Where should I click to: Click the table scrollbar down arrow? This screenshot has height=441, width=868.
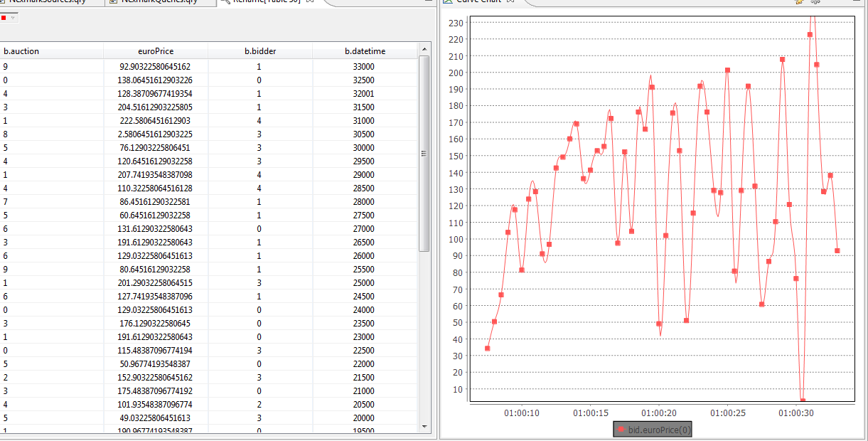coord(424,427)
